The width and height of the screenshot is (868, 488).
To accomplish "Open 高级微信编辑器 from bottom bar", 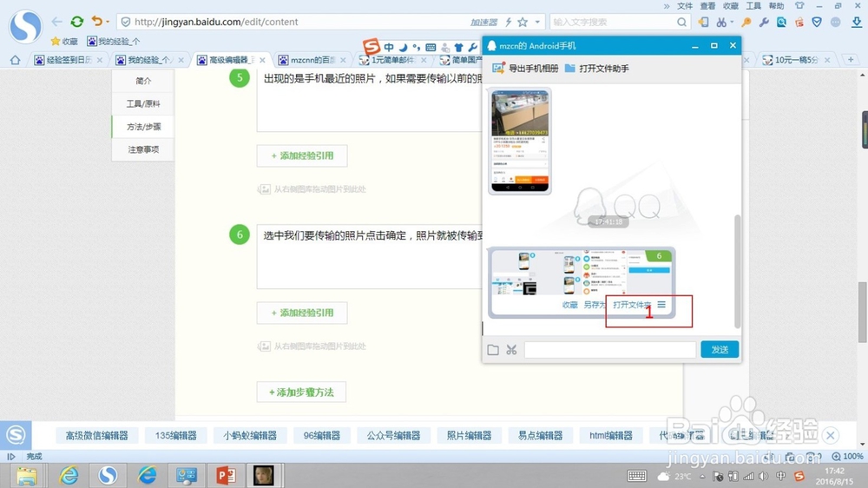I will click(97, 436).
